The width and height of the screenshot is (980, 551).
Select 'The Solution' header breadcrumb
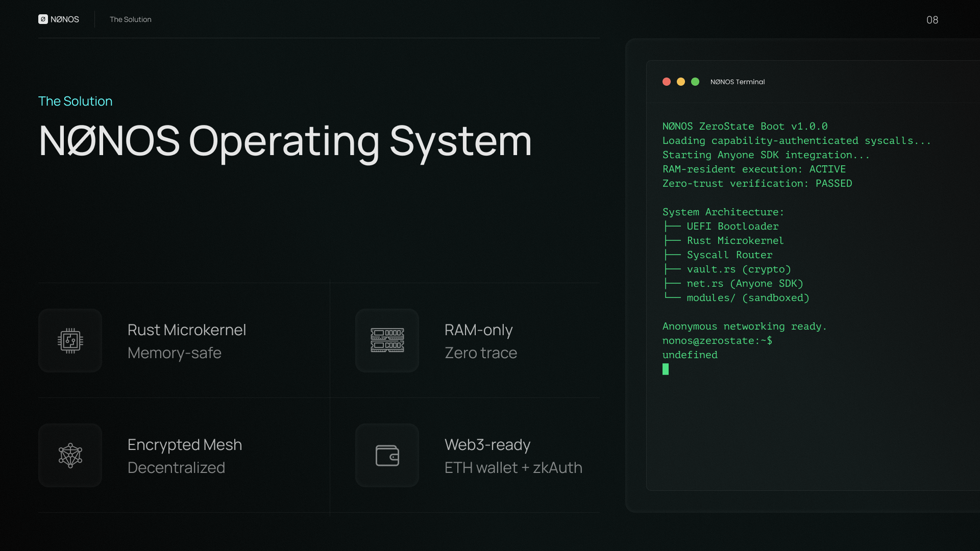coord(130,19)
